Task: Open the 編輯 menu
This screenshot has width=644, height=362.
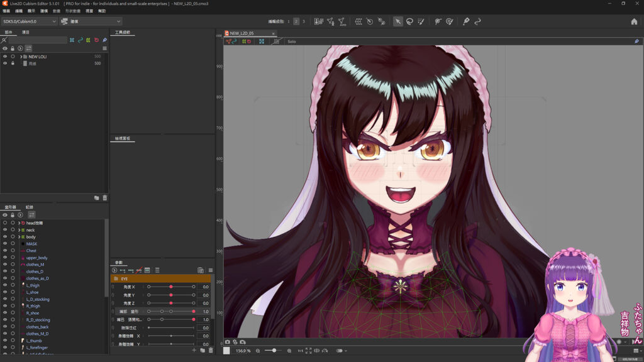Action: point(18,11)
